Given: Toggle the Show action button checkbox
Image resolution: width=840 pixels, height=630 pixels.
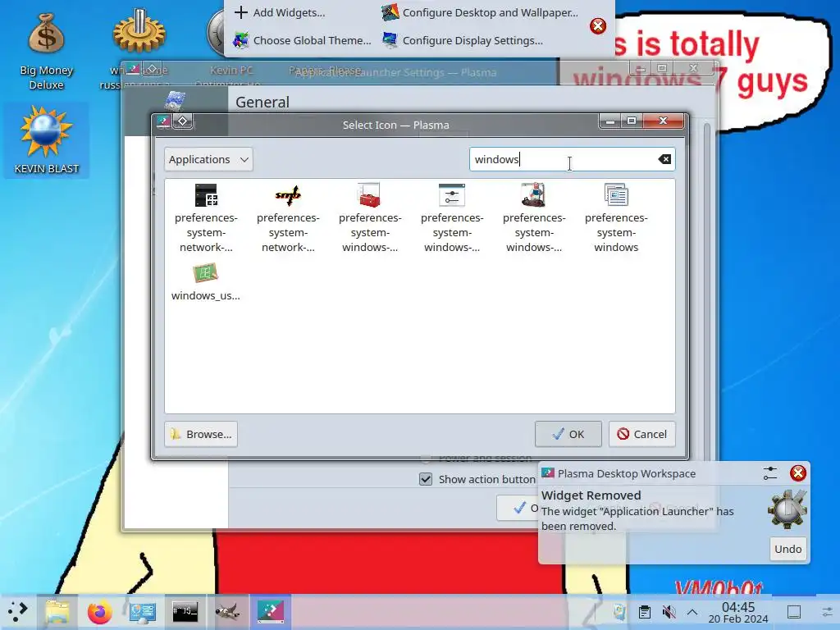Looking at the screenshot, I should coord(426,479).
